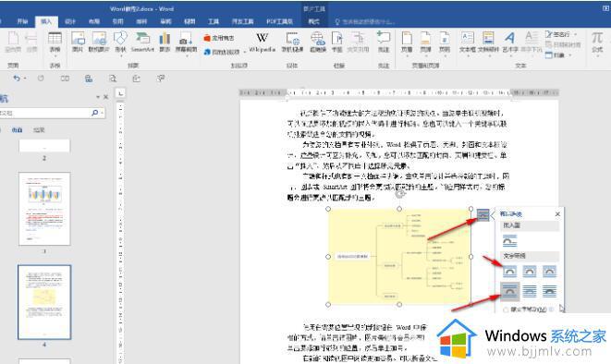Insert a Picture from file
Image resolution: width=611 pixels, height=364 pixels.
pyautogui.click(x=78, y=42)
